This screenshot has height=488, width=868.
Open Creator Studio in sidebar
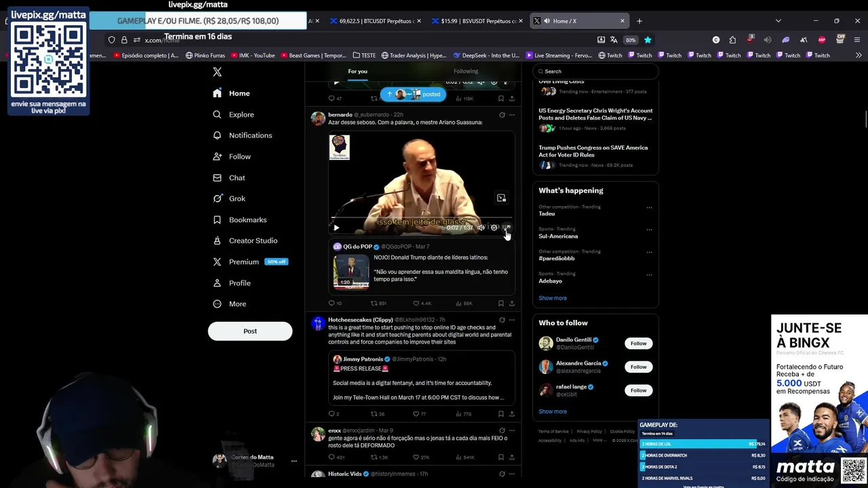click(x=245, y=241)
